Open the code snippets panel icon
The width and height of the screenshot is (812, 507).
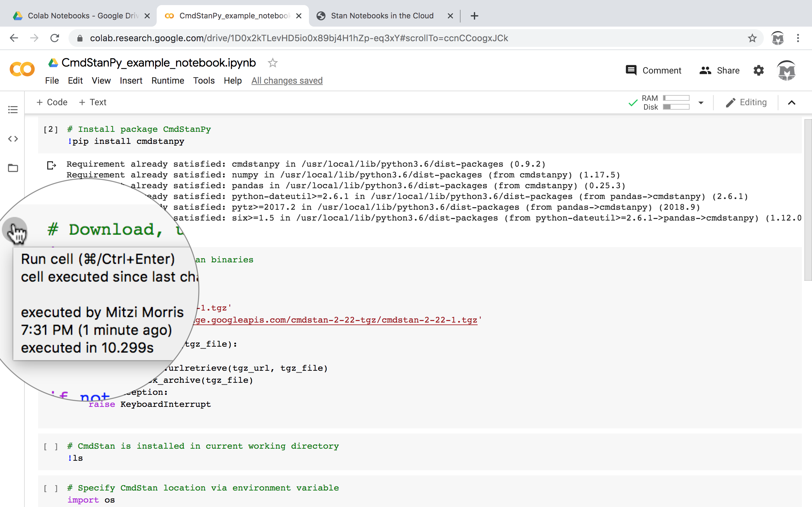coord(13,138)
